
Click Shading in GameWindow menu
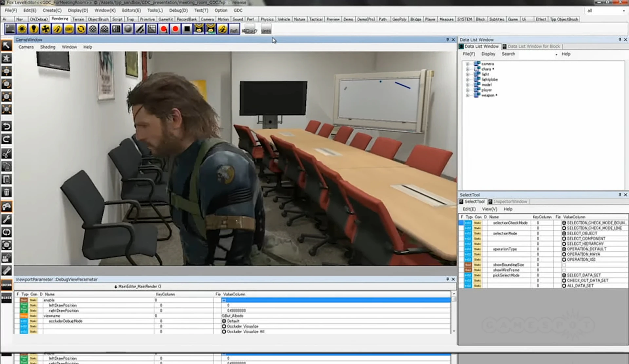[48, 47]
